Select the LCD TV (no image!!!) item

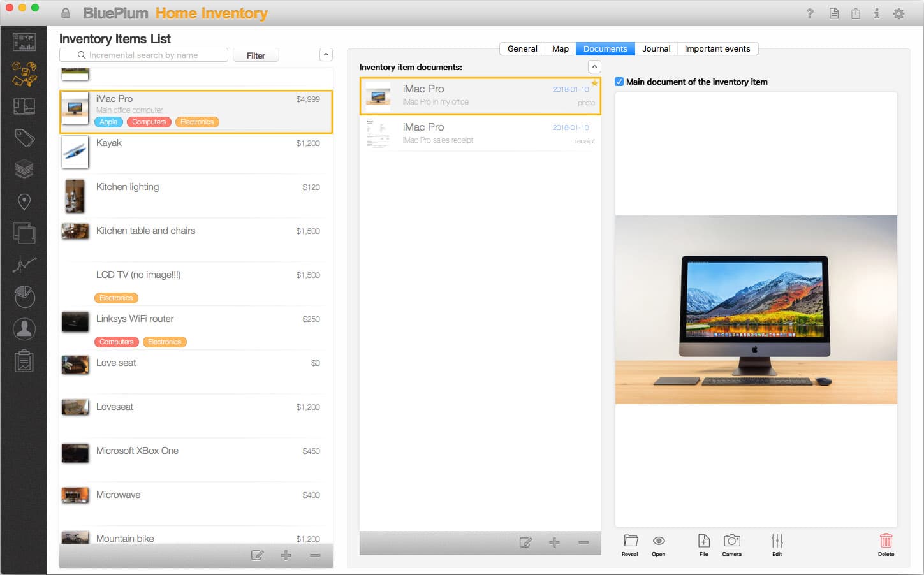[x=196, y=284]
